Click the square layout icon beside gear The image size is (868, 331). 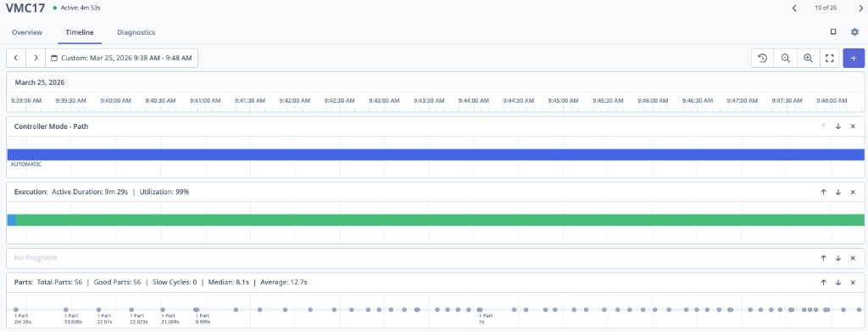[x=833, y=32]
